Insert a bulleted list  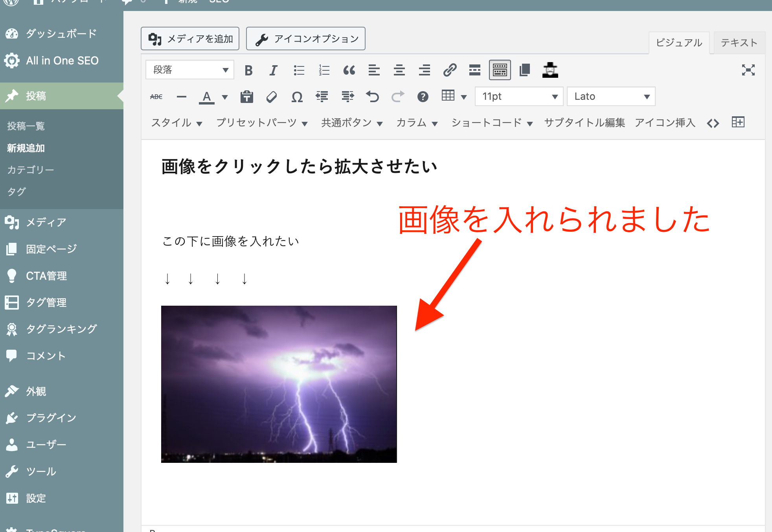point(299,70)
